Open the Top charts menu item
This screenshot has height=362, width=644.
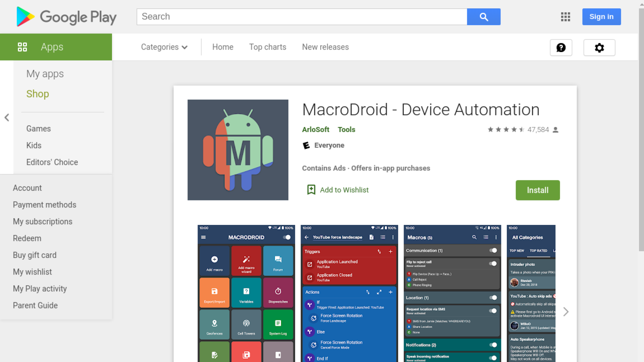pos(267,47)
